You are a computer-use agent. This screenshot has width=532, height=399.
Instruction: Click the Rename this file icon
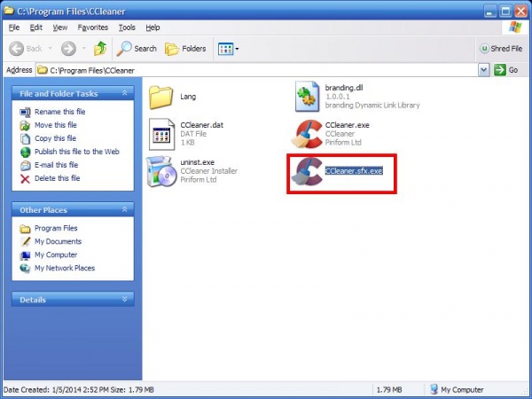[x=25, y=112]
